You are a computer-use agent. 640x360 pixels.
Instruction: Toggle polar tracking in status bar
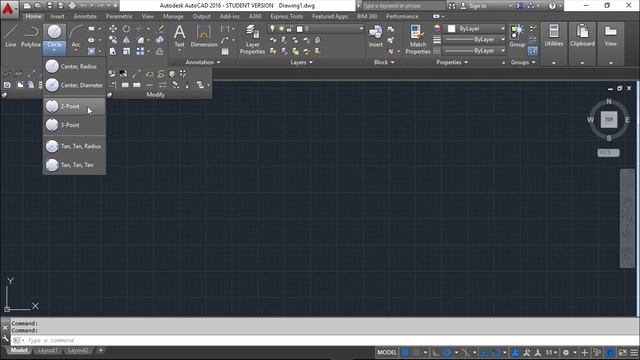click(x=447, y=352)
